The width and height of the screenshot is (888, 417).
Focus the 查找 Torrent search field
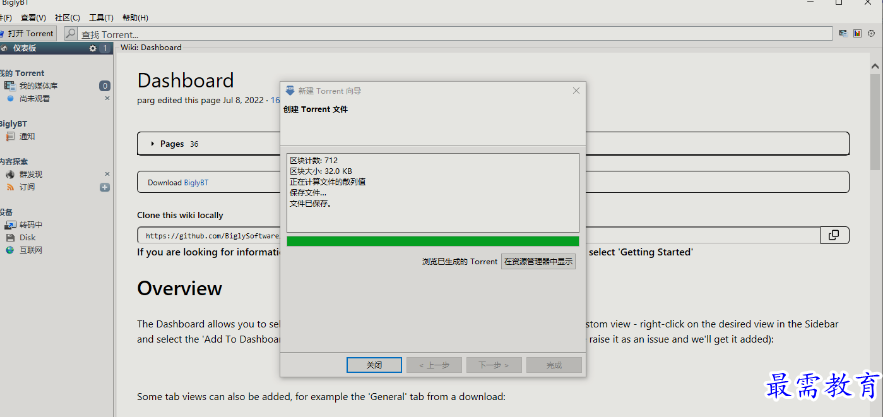pyautogui.click(x=454, y=34)
